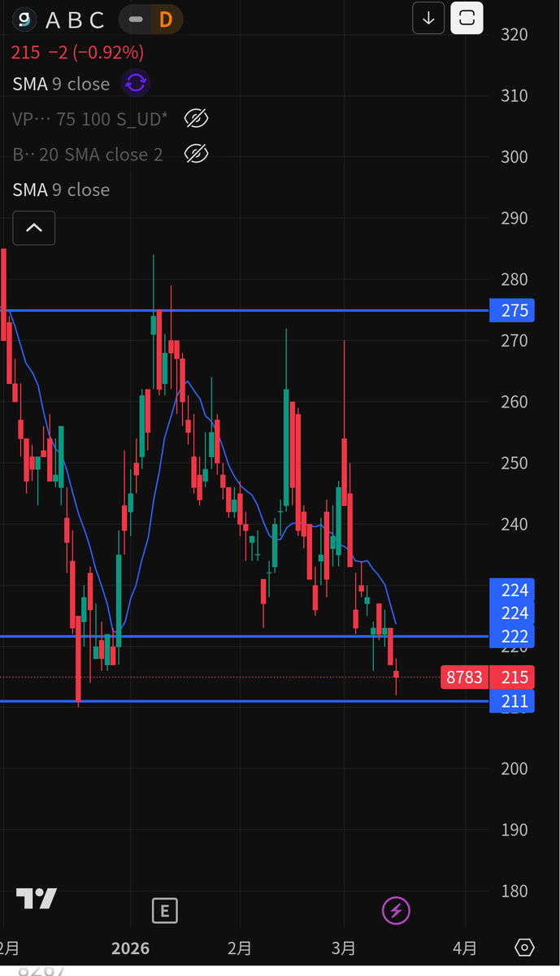Screen dimensions: 560x976
Task: Select the B 20 SMA close 2 label
Action: pos(88,154)
